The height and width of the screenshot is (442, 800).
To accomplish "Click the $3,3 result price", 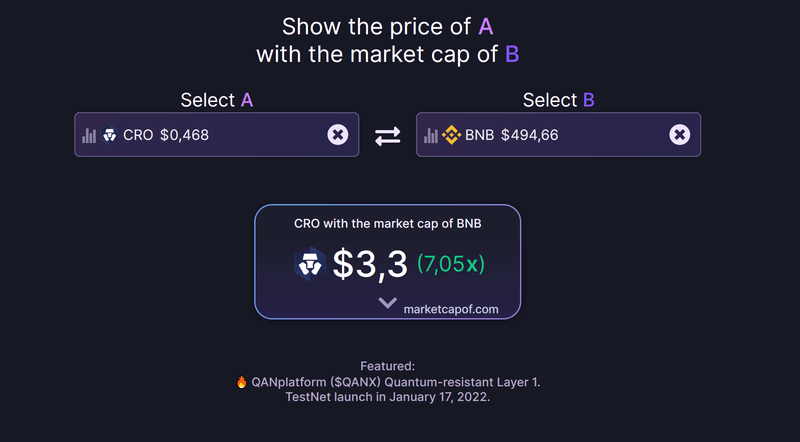I will click(x=370, y=264).
